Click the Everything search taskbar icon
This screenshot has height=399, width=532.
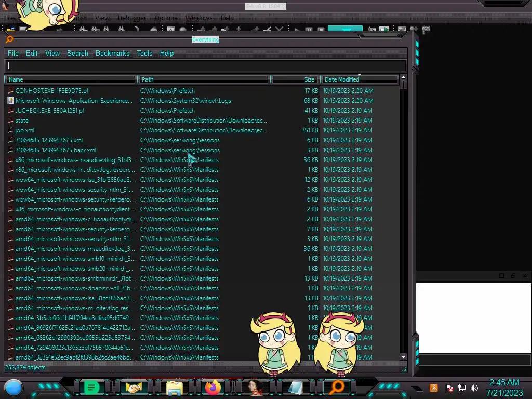[337, 387]
